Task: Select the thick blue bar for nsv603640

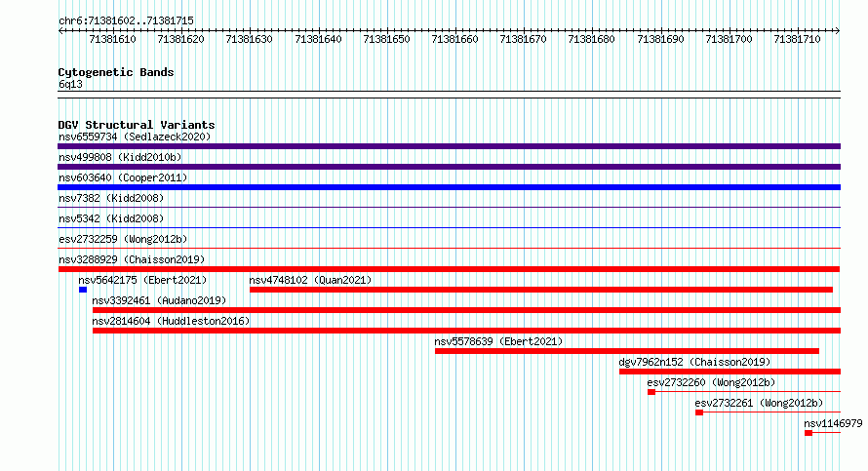Action: click(449, 187)
